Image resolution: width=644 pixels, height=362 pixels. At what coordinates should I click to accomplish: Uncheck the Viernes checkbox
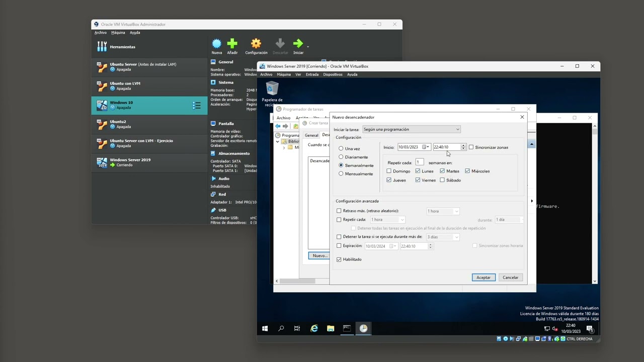418,180
